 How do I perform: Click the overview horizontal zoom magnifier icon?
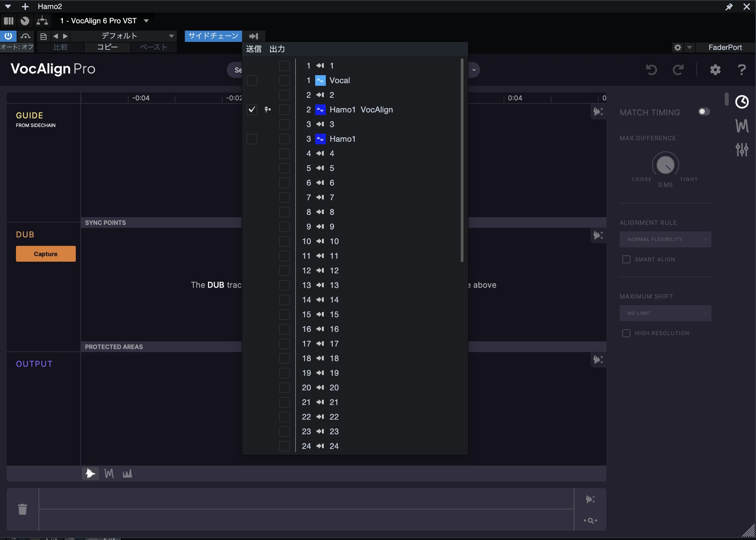click(x=590, y=521)
